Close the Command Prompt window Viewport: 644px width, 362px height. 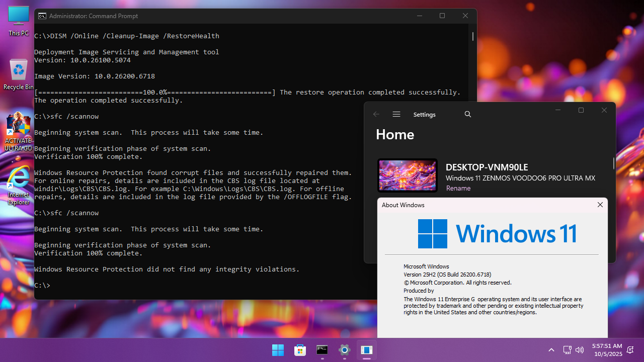point(465,16)
